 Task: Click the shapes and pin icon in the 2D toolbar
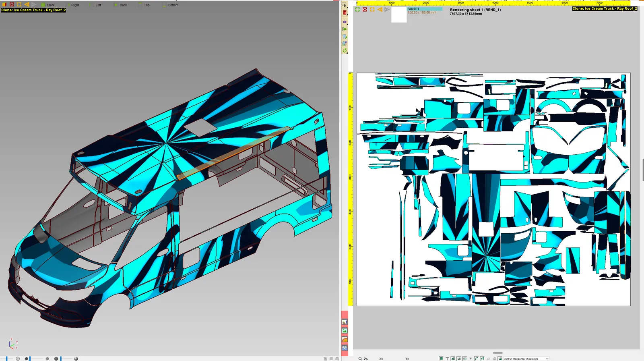coord(345,43)
